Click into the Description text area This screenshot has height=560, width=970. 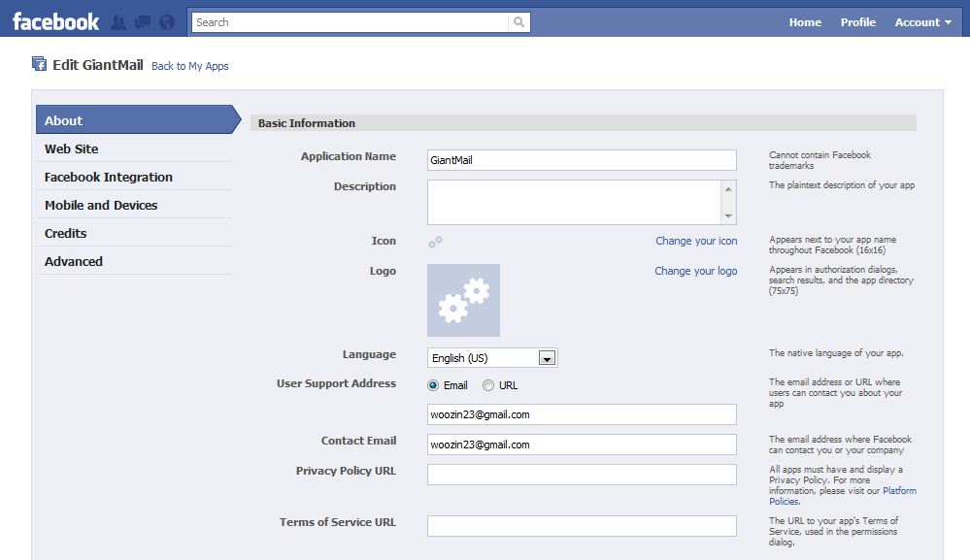coord(574,202)
